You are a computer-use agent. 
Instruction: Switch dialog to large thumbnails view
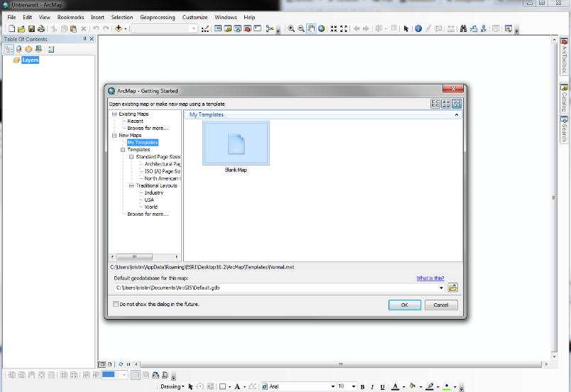[457, 104]
